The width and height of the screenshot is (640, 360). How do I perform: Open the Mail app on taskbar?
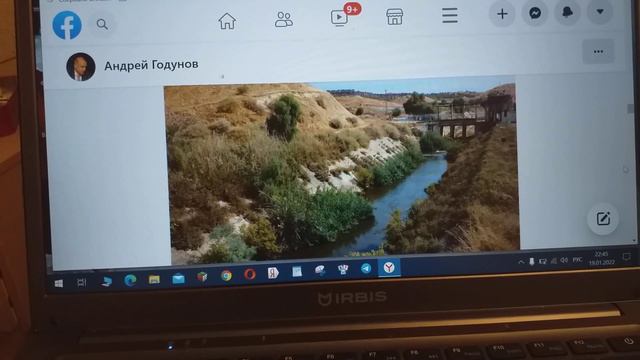coord(178,279)
